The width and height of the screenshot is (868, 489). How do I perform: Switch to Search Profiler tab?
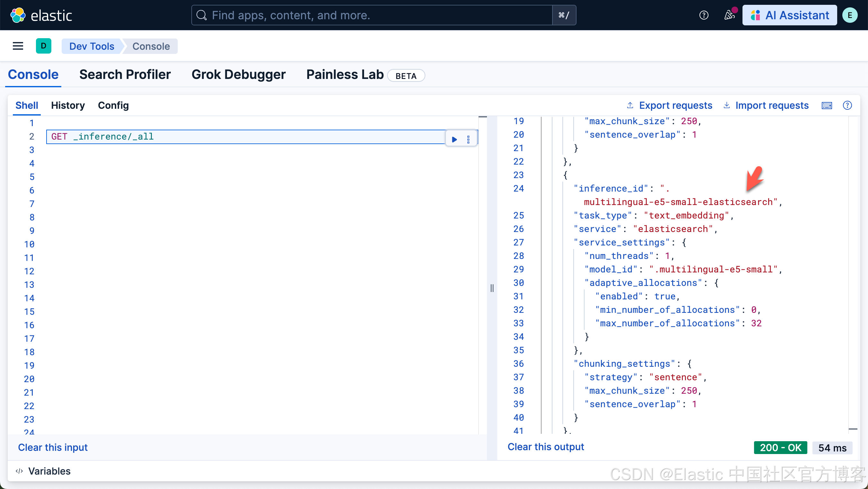click(x=125, y=74)
